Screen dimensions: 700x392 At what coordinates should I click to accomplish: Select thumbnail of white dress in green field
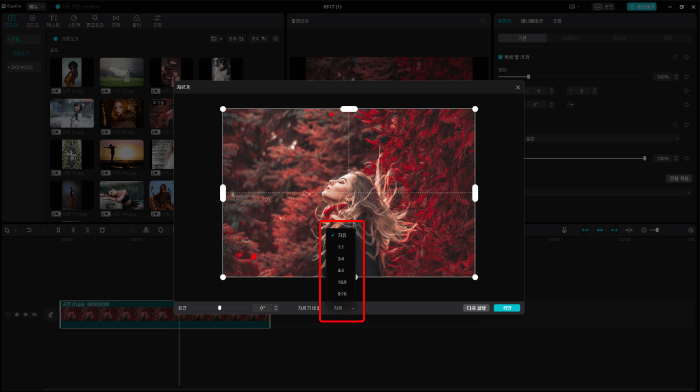[122, 72]
